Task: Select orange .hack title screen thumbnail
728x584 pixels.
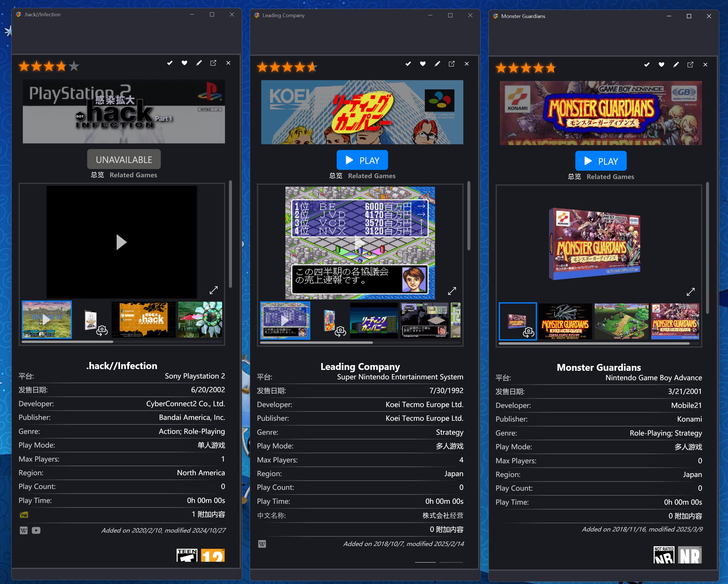Action: click(x=144, y=320)
